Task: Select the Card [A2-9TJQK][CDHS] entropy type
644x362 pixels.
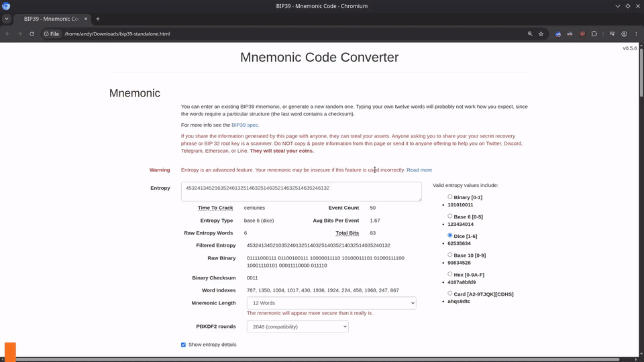Action: tap(449, 294)
